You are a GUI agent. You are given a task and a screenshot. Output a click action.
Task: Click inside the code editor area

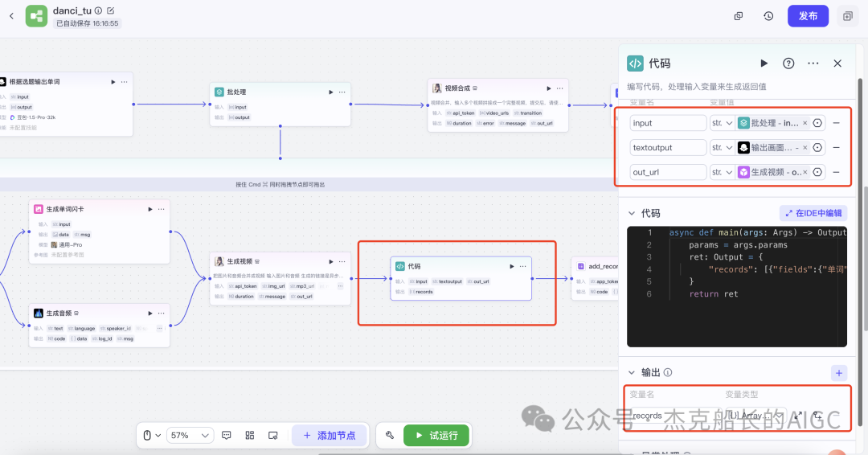(737, 286)
